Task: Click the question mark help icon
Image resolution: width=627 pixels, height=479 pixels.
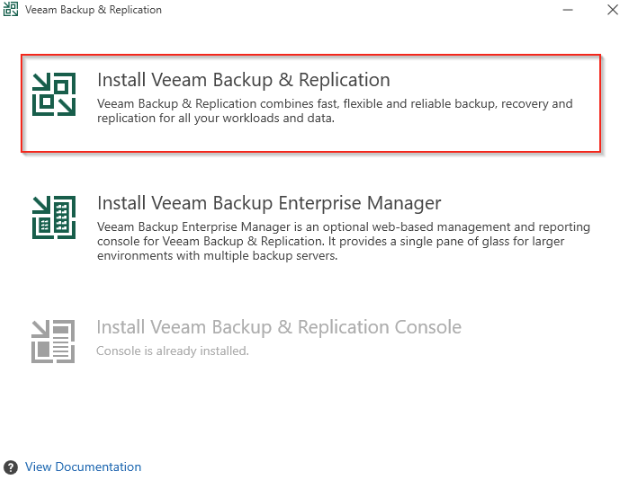Action: tap(11, 467)
